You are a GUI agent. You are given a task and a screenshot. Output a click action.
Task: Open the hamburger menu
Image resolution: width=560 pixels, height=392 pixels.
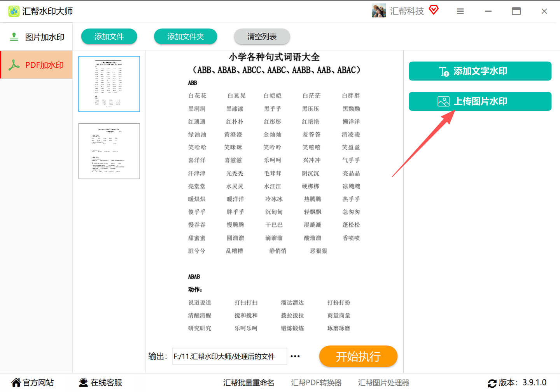pos(460,11)
